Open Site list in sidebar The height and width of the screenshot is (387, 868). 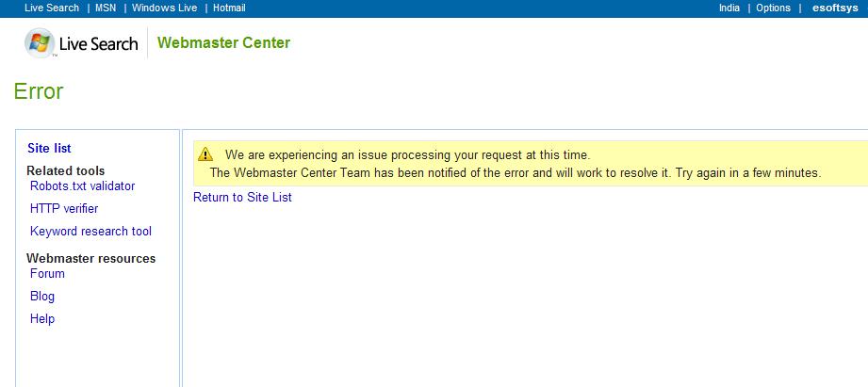pyautogui.click(x=49, y=148)
